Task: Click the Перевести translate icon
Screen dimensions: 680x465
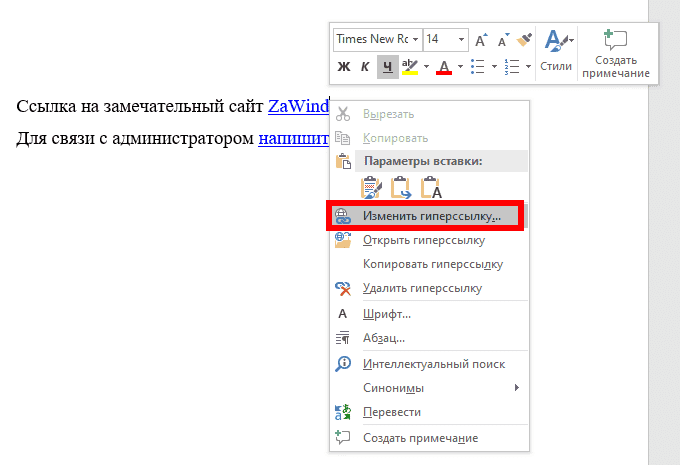Action: coord(343,412)
